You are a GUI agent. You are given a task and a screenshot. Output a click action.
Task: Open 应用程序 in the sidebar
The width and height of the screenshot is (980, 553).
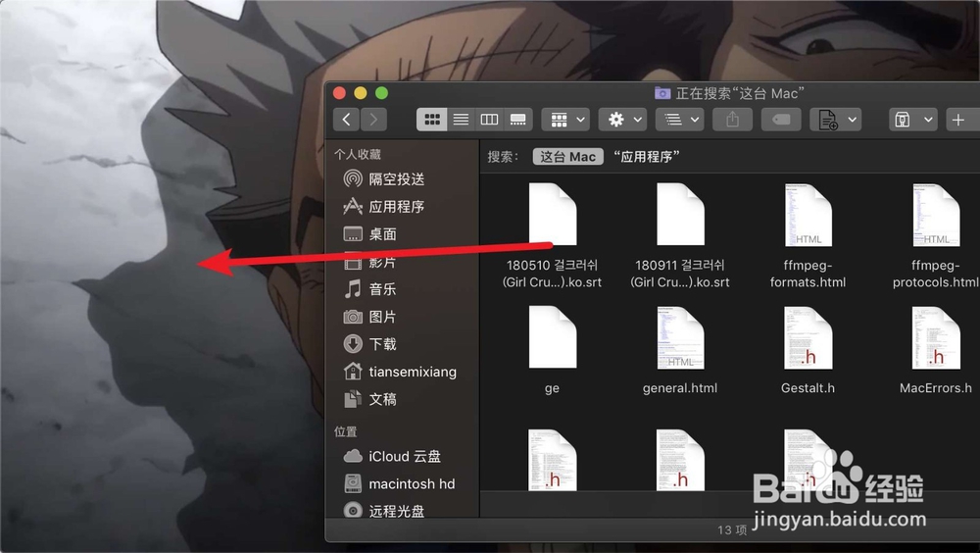(396, 207)
